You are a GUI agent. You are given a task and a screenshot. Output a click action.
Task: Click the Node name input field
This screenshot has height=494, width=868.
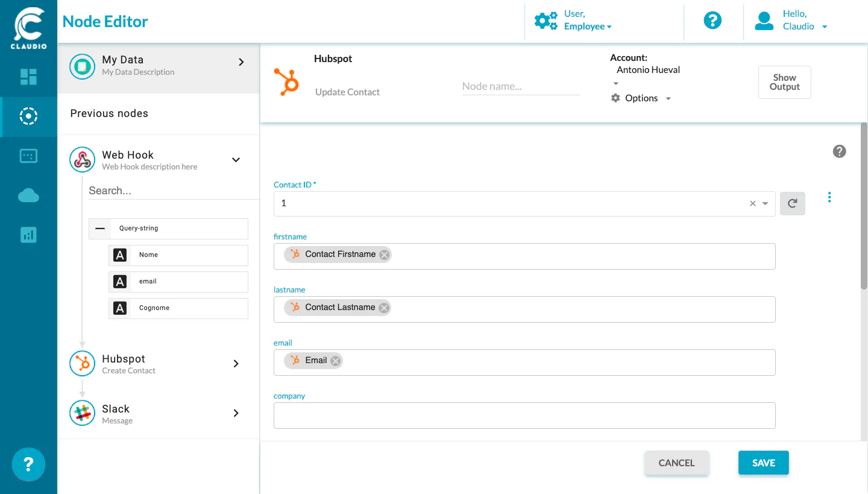pyautogui.click(x=521, y=86)
